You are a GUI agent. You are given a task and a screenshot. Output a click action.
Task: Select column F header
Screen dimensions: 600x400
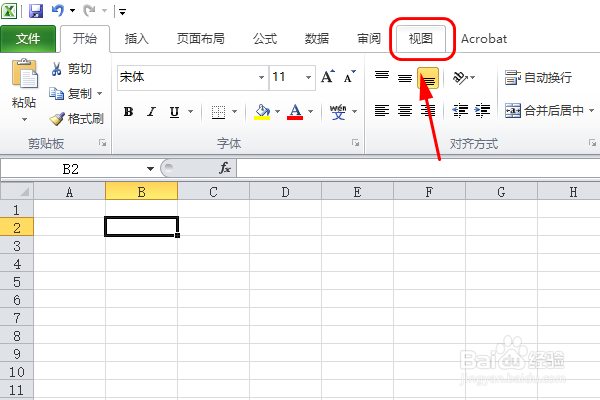click(x=429, y=191)
